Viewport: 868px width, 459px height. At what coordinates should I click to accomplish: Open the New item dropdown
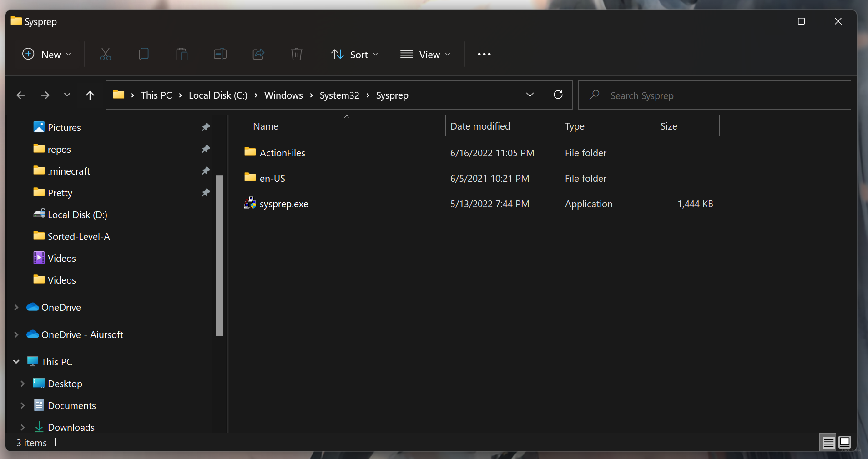pyautogui.click(x=47, y=55)
